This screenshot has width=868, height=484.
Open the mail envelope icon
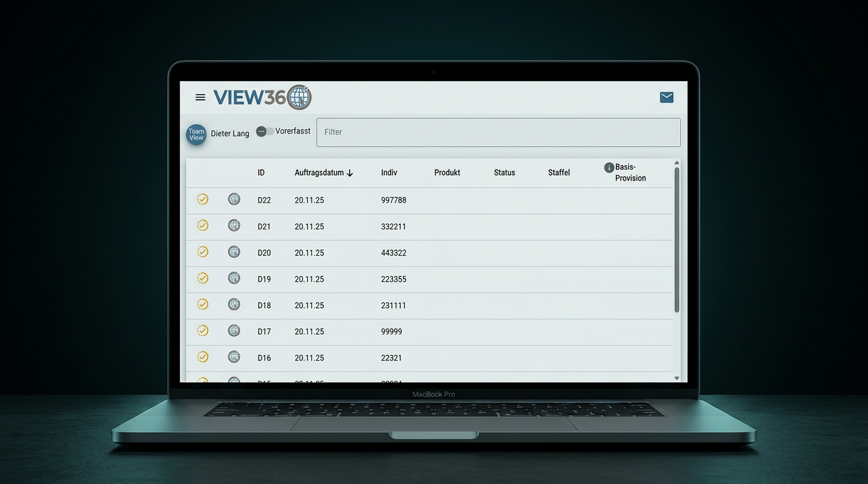click(x=667, y=97)
